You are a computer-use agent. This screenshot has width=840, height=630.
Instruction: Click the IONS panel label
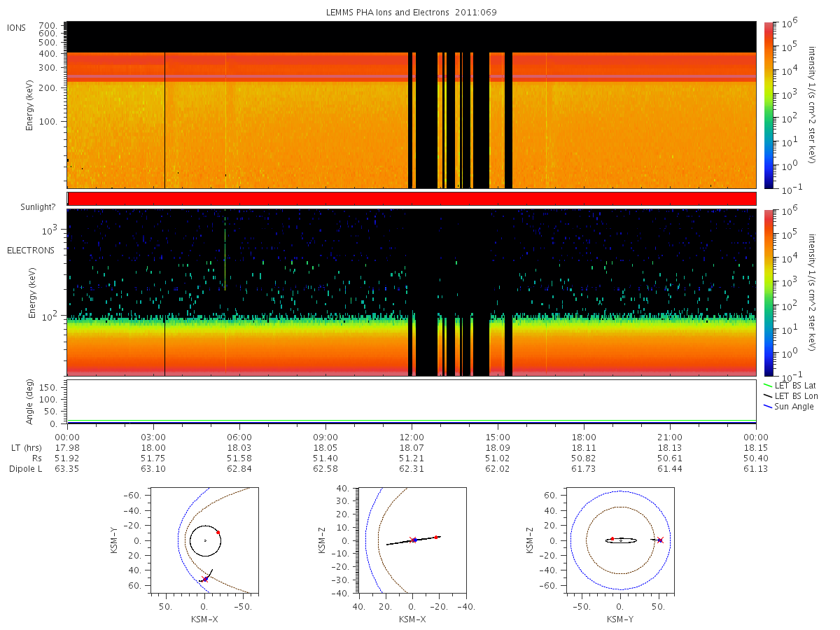pyautogui.click(x=17, y=28)
